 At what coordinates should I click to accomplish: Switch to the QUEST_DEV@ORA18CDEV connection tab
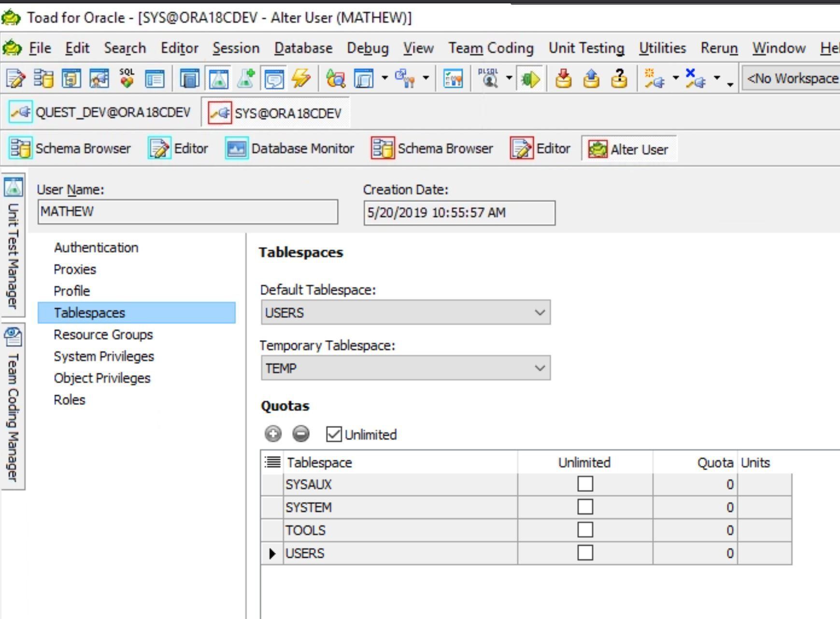click(x=100, y=113)
